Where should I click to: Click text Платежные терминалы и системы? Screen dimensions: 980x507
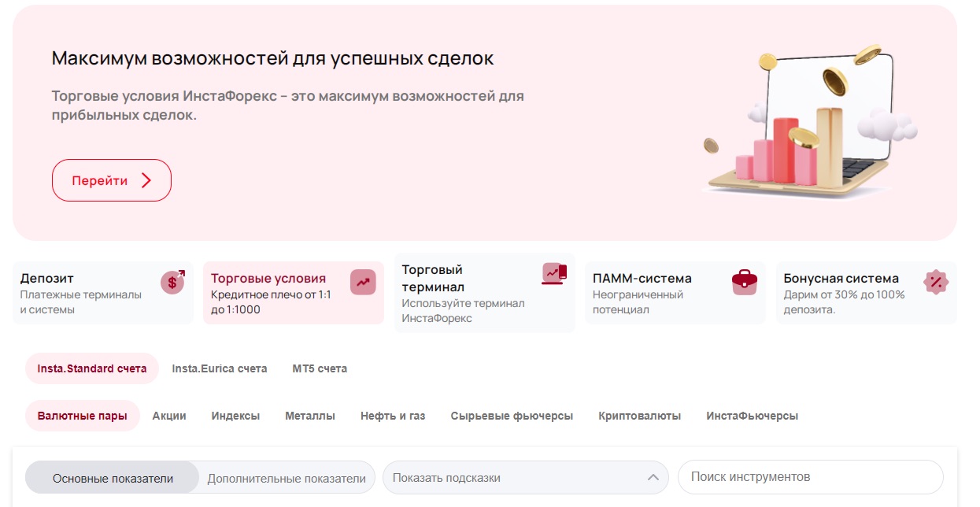tap(81, 302)
